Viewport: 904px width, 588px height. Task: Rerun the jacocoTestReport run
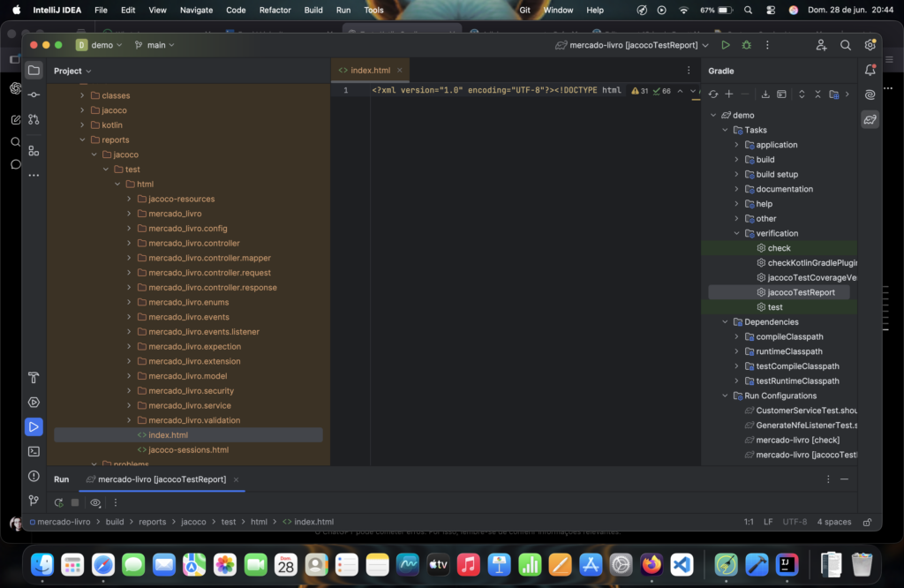(x=58, y=502)
